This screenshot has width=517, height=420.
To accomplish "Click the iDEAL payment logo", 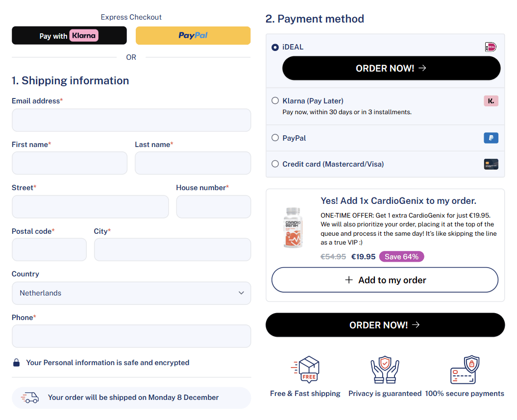I will click(x=492, y=47).
